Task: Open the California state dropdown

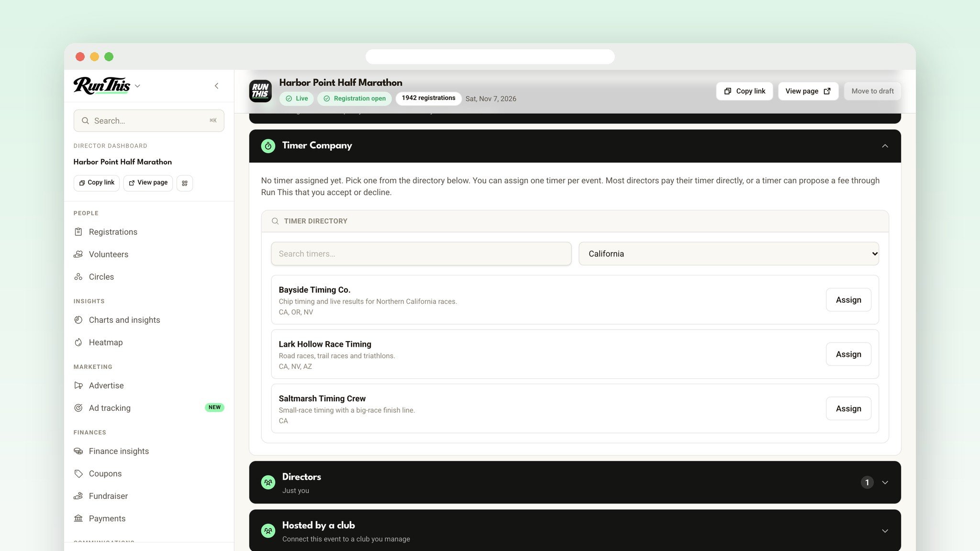Action: click(729, 253)
